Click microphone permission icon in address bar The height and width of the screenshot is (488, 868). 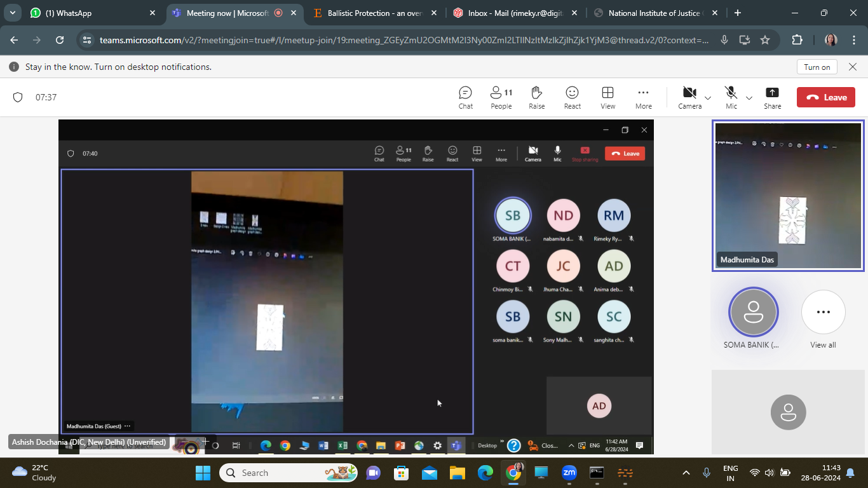pyautogui.click(x=724, y=40)
